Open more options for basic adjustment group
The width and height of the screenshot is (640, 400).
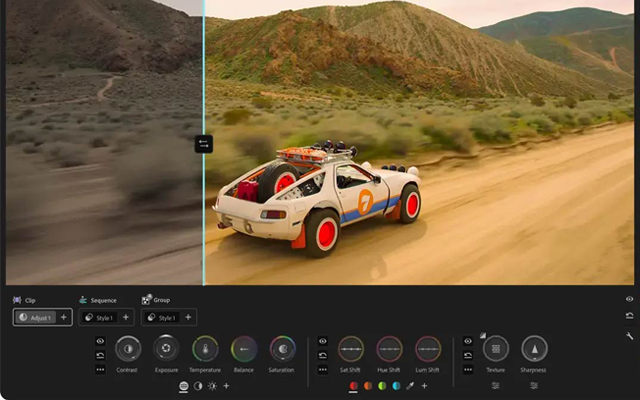(100, 370)
